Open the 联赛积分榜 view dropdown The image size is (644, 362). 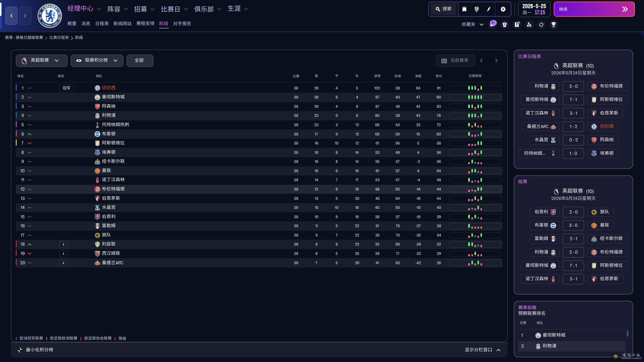(x=97, y=61)
